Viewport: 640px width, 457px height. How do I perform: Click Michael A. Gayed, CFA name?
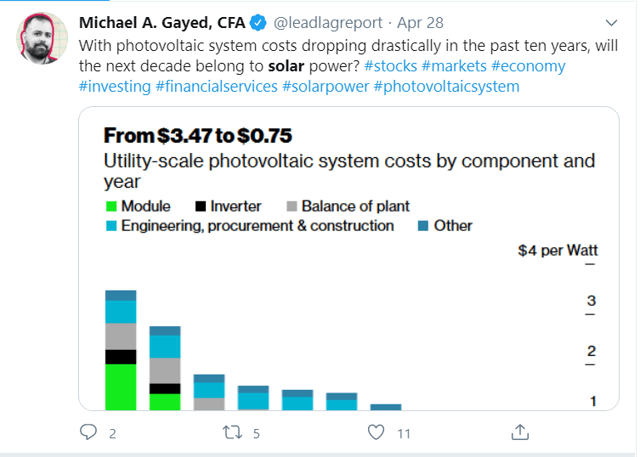click(x=162, y=23)
